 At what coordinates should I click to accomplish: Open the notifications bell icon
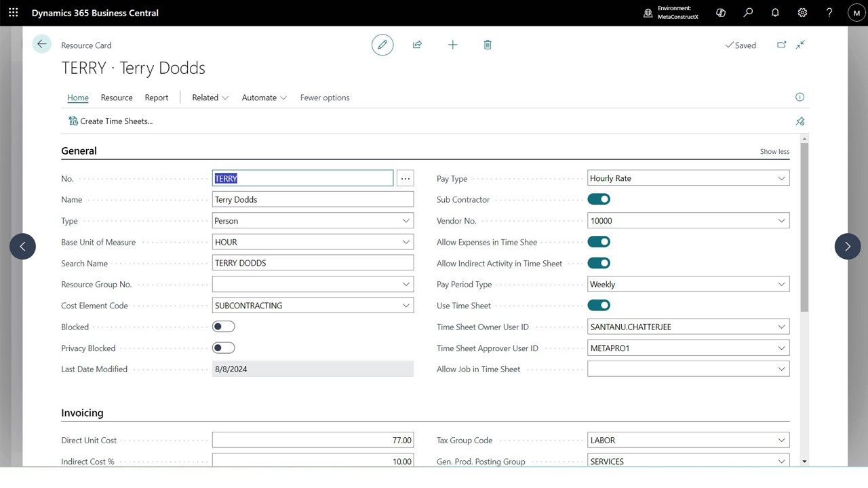775,12
